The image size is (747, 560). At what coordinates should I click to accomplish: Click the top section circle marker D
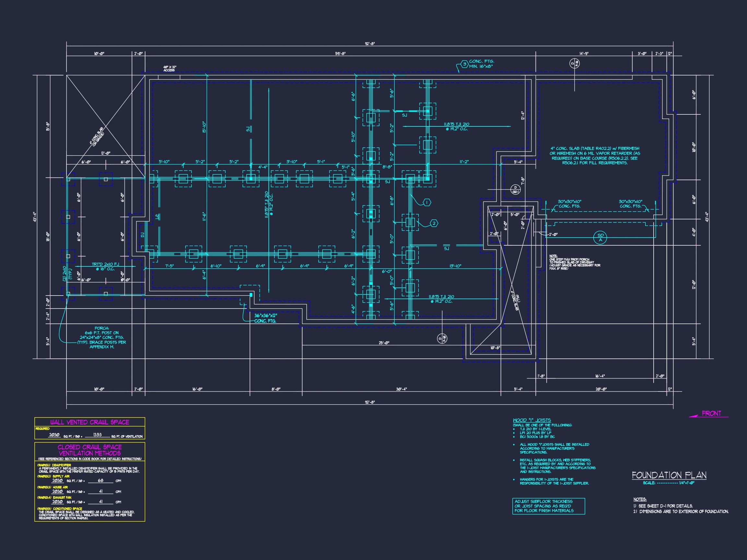[575, 63]
